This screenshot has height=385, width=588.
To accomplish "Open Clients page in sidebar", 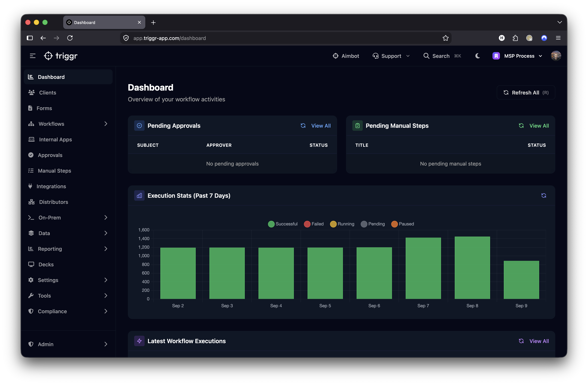I will pos(68,92).
